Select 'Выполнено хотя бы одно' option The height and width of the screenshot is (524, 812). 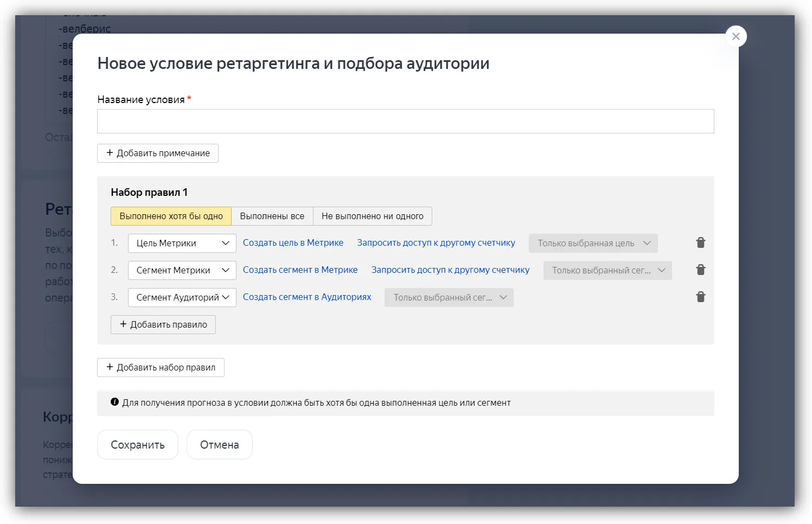pyautogui.click(x=171, y=216)
